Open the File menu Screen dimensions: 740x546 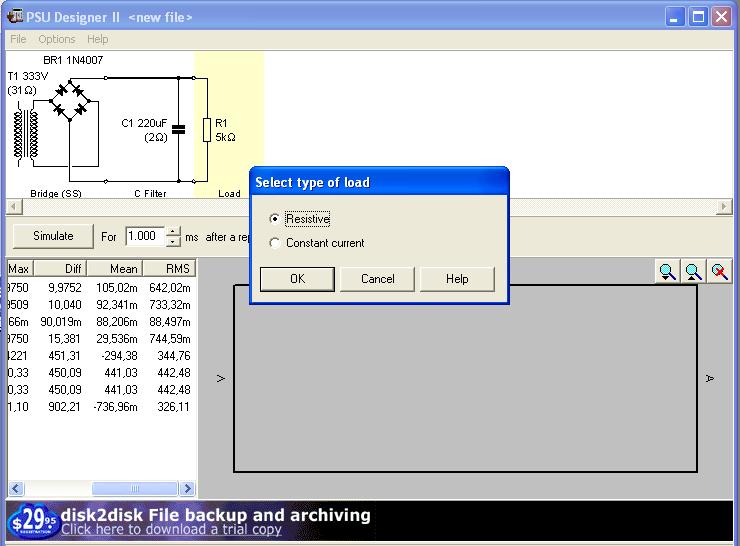pyautogui.click(x=18, y=39)
